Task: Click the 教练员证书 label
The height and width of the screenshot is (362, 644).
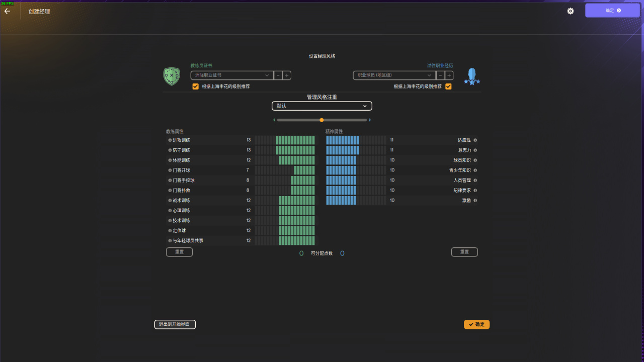Action: tap(201, 66)
